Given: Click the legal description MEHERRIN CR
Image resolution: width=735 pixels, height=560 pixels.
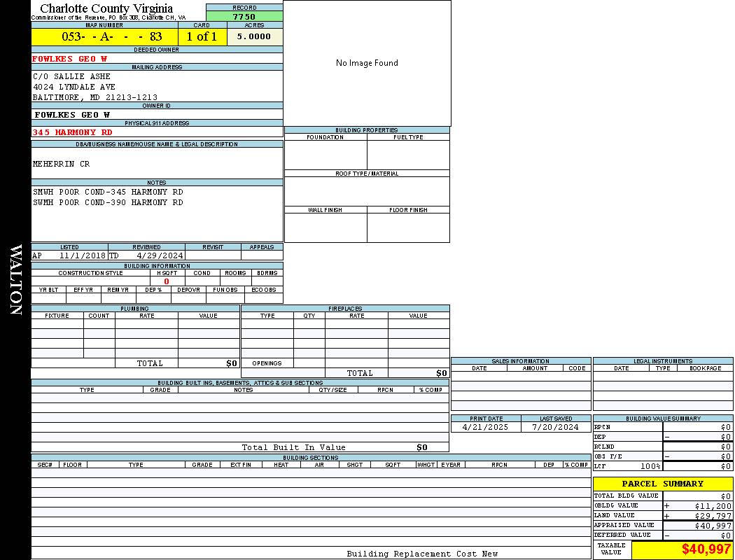Looking at the screenshot, I should (62, 164).
